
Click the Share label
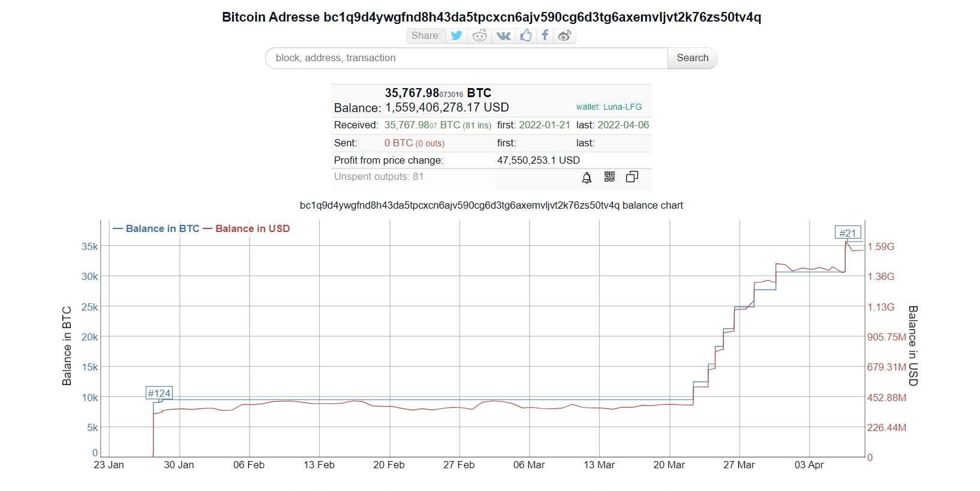(426, 35)
